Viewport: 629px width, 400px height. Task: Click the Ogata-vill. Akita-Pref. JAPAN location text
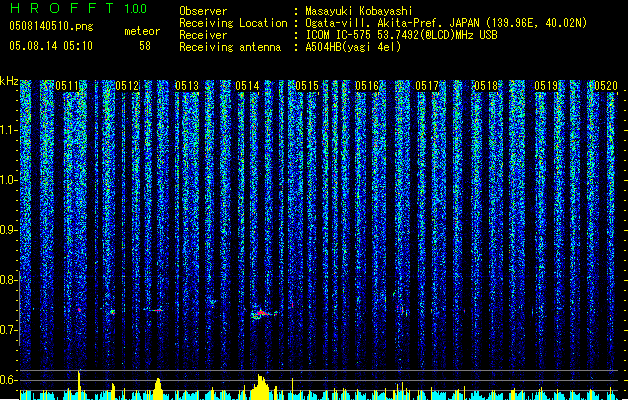[446, 23]
